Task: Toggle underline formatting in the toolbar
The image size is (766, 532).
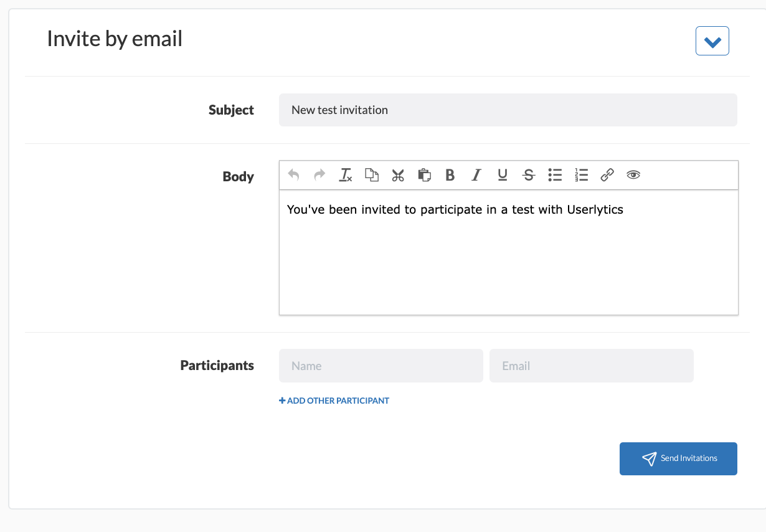Action: coord(502,175)
